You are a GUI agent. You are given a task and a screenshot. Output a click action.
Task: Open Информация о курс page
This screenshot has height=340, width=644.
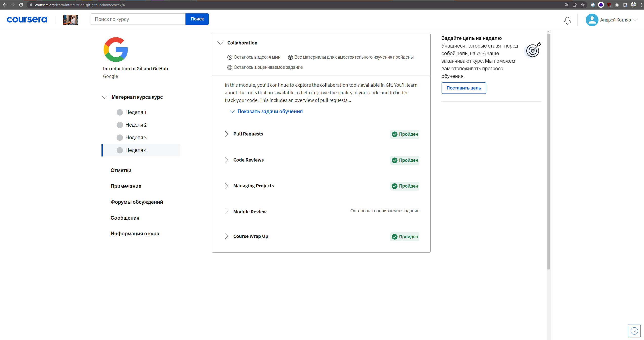[x=135, y=234]
